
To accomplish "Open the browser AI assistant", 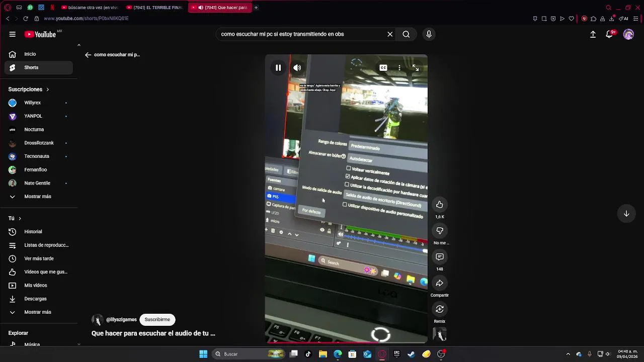I will pyautogui.click(x=624, y=19).
